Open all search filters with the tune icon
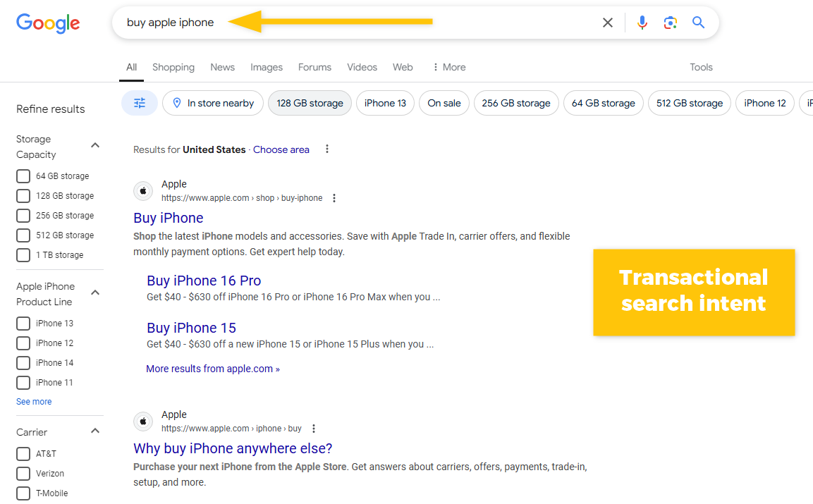Viewport: 813px width, 504px height. [x=139, y=102]
